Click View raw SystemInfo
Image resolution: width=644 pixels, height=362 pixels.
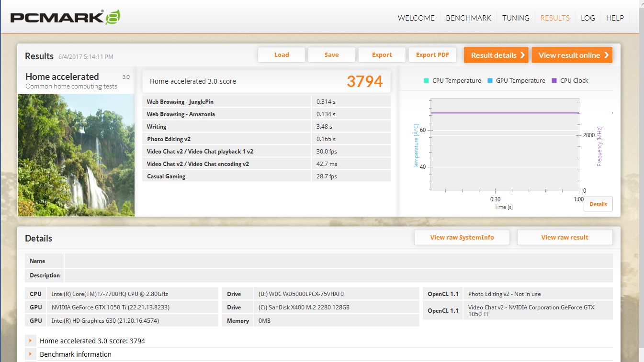462,238
